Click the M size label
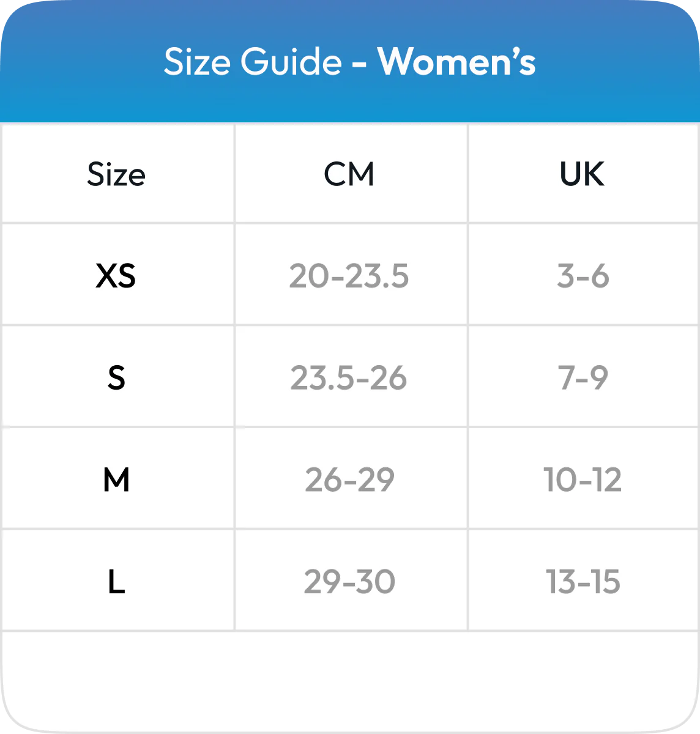The height and width of the screenshot is (734, 700). 116,480
